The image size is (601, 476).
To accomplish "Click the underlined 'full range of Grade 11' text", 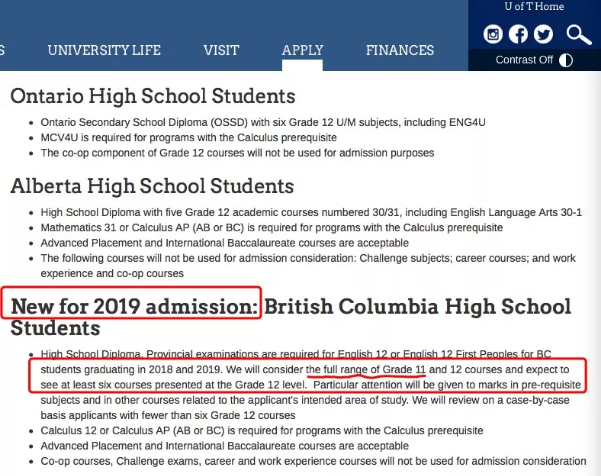I will pyautogui.click(x=366, y=370).
